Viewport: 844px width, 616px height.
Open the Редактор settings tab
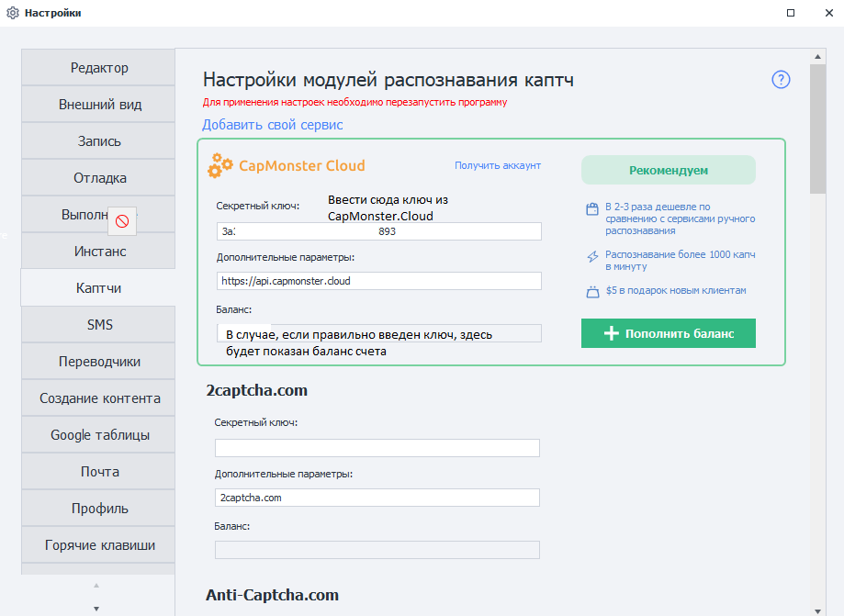(98, 68)
